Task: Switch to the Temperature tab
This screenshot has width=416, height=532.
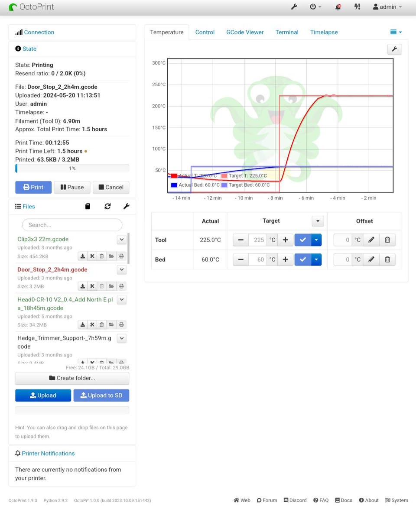Action: pyautogui.click(x=167, y=32)
